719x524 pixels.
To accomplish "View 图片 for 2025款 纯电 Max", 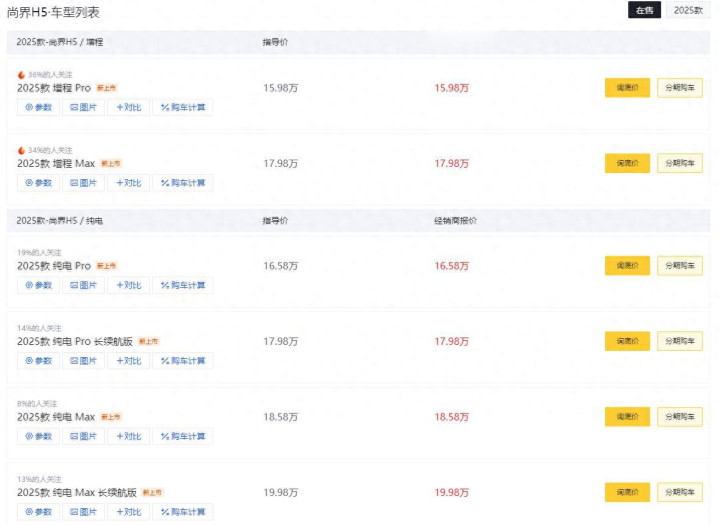I will [84, 436].
